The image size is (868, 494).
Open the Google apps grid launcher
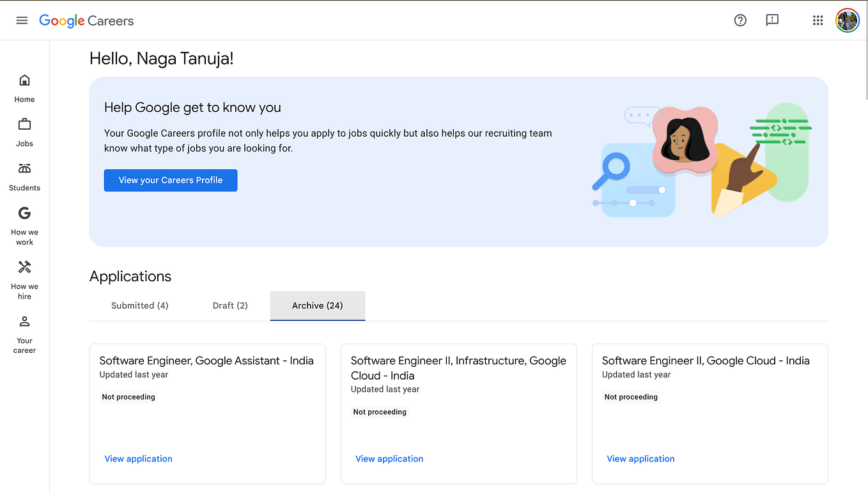coord(818,20)
